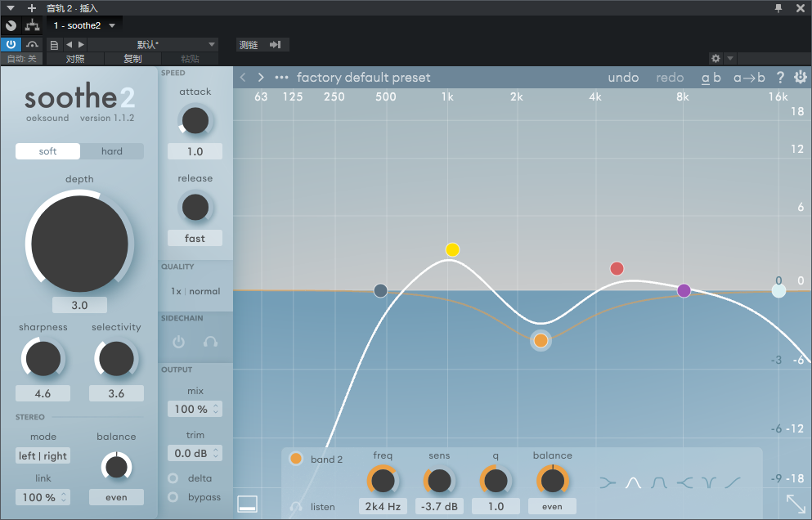Image resolution: width=812 pixels, height=520 pixels.
Task: Enable the delta radio button
Action: click(173, 478)
